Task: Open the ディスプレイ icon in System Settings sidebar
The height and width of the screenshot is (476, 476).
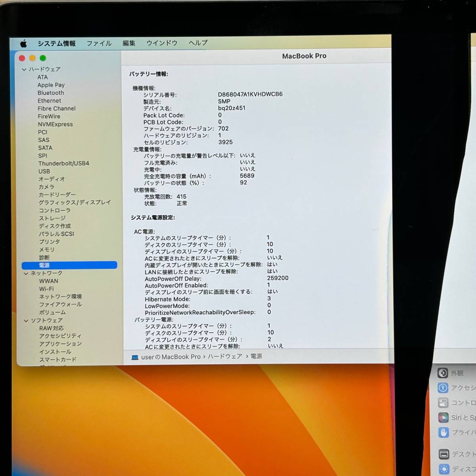Action: pos(444,469)
